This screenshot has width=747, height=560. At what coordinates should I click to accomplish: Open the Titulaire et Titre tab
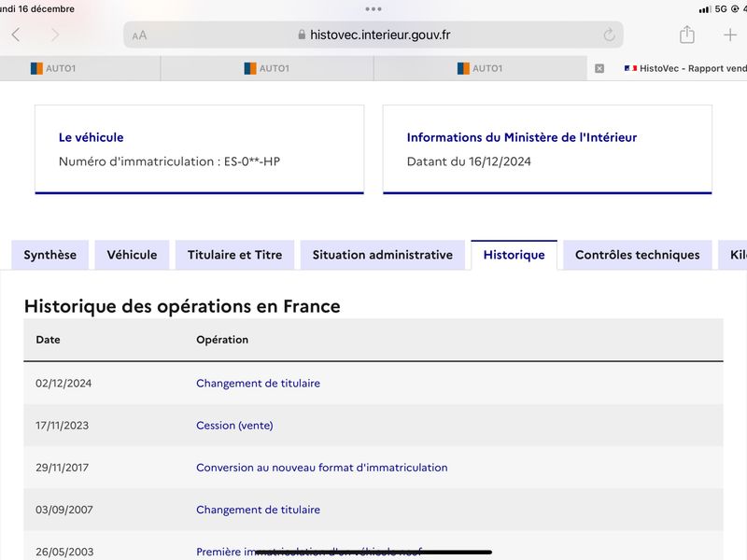(x=235, y=255)
